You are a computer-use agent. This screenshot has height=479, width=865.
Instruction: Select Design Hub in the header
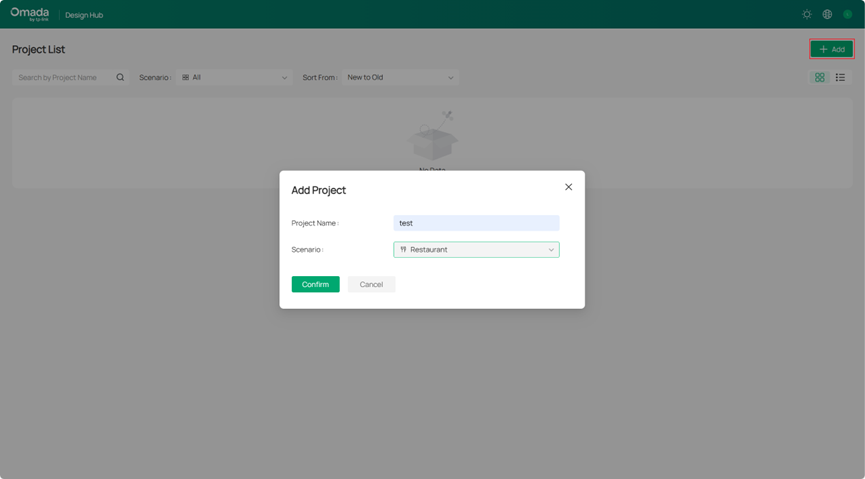coord(84,15)
